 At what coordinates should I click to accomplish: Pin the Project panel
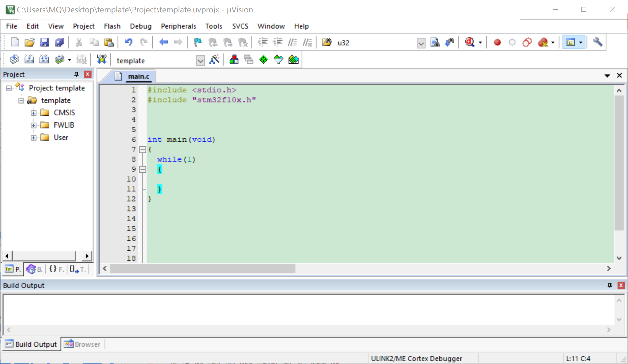(x=76, y=74)
